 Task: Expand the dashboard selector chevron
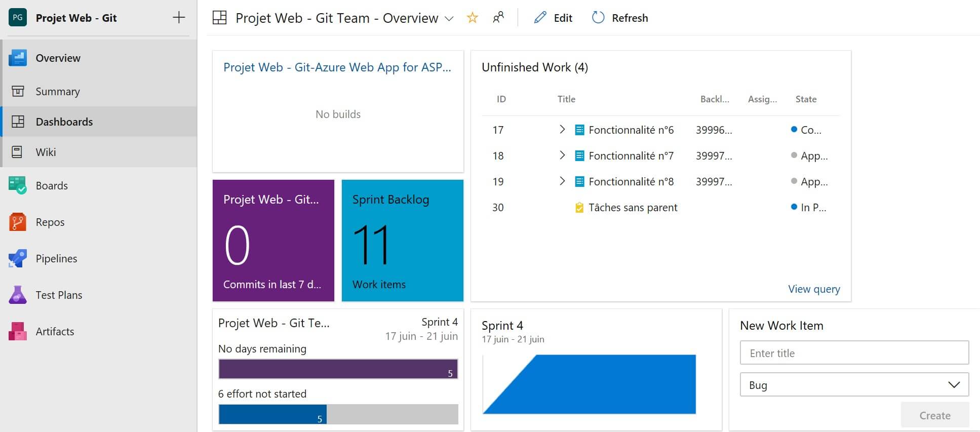pyautogui.click(x=449, y=19)
